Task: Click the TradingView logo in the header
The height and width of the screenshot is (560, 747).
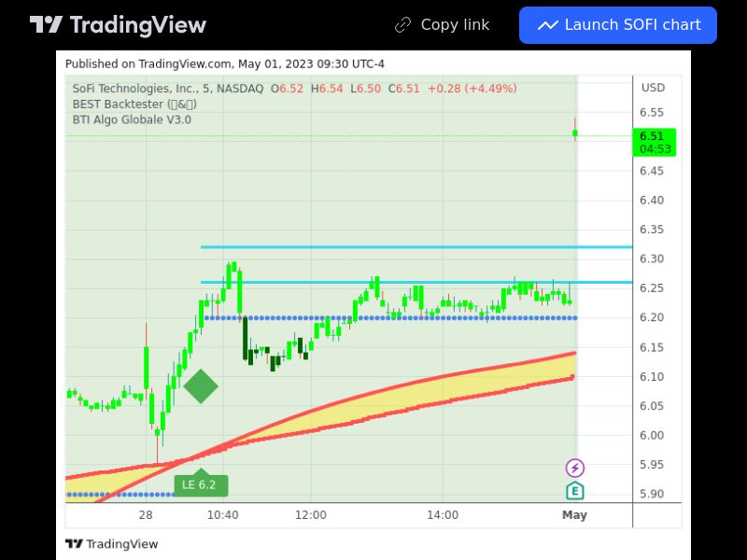Action: (118, 25)
